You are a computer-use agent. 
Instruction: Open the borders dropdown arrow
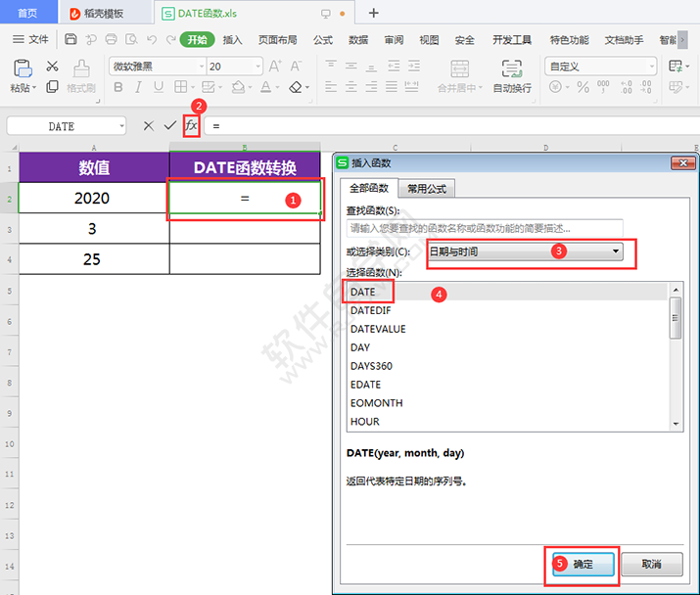193,87
